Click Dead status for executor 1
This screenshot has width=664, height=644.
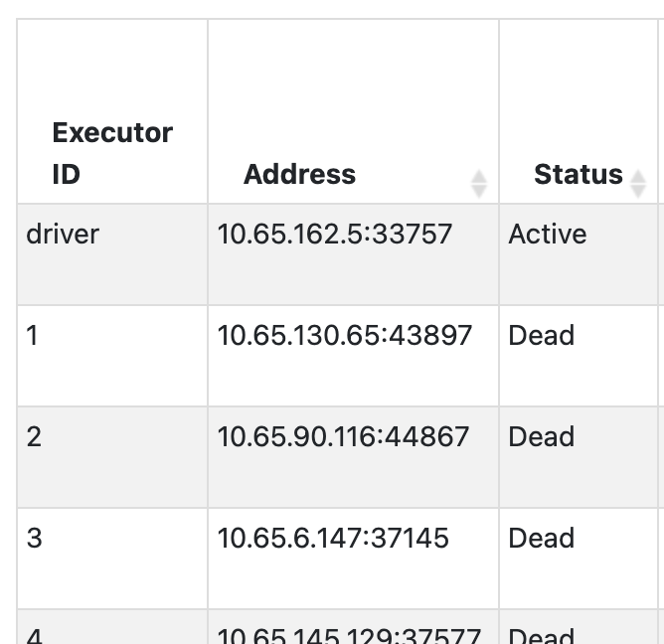(542, 336)
